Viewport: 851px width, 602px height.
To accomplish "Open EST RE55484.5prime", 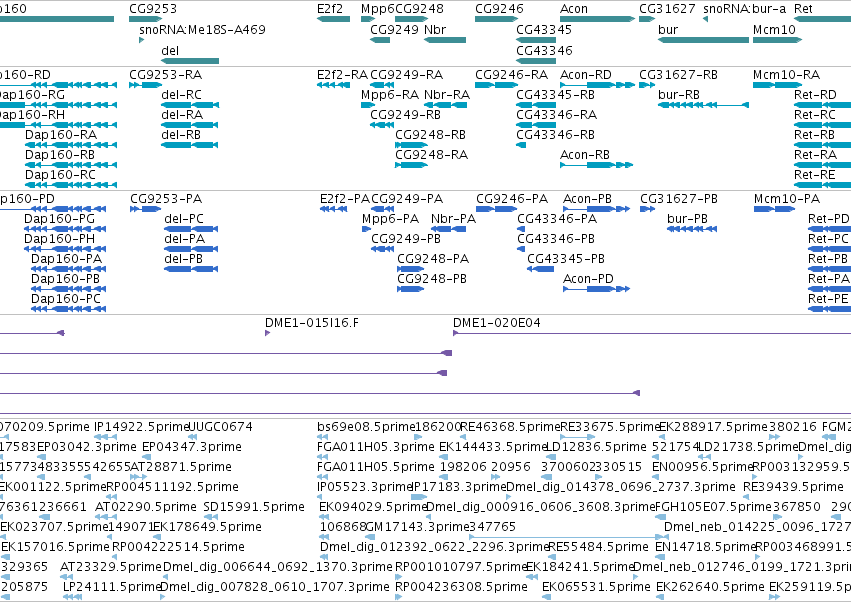I will (x=599, y=548).
